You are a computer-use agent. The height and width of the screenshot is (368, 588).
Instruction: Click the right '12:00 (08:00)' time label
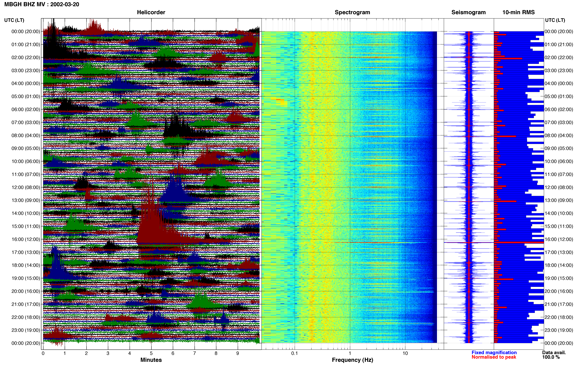pos(559,187)
